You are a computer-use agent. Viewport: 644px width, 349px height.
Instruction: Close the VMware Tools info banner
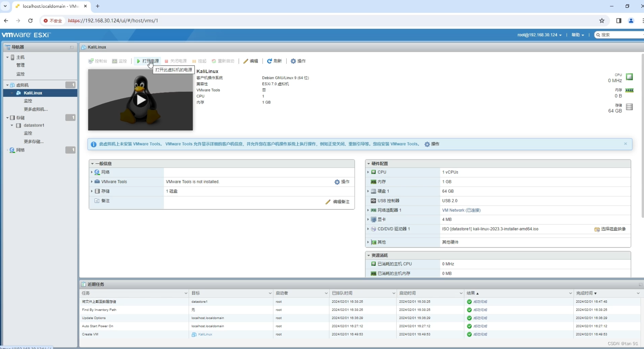tap(625, 144)
